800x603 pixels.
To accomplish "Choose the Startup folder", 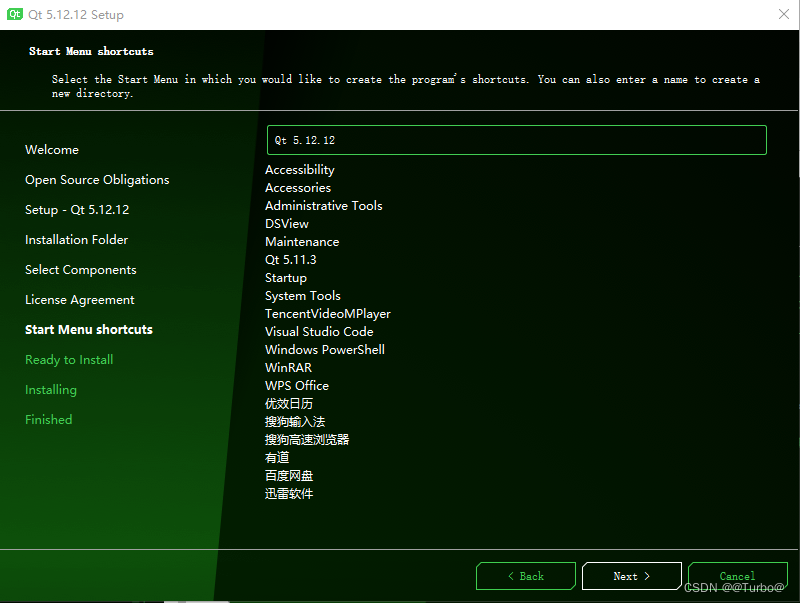I will 286,278.
